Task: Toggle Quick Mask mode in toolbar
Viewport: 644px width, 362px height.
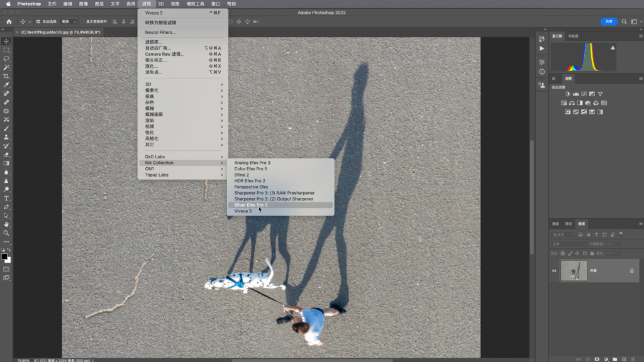Action: (6, 269)
